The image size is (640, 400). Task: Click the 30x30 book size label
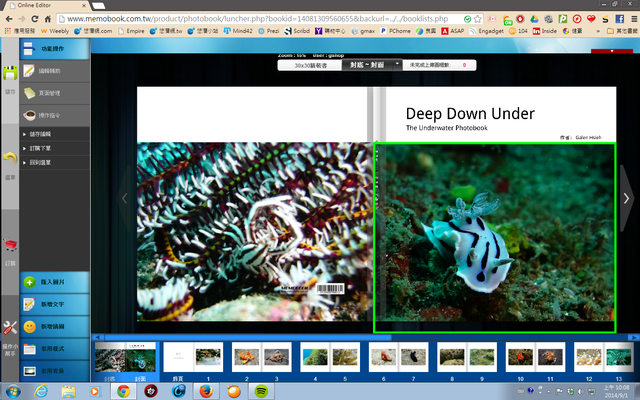310,65
